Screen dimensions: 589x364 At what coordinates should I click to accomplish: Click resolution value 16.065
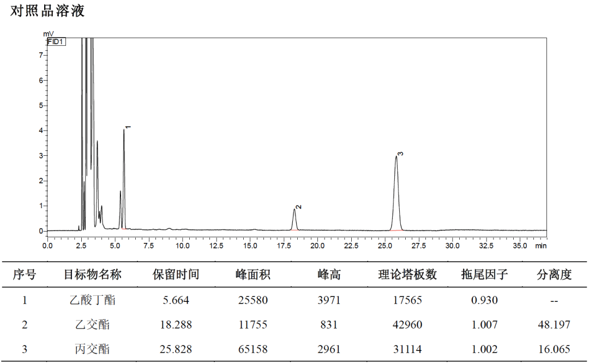pos(554,349)
